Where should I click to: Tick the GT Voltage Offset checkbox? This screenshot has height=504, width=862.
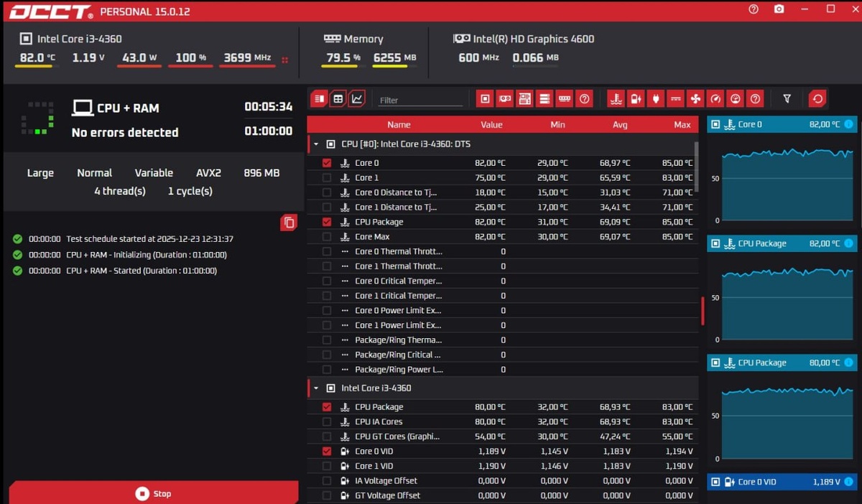[327, 495]
